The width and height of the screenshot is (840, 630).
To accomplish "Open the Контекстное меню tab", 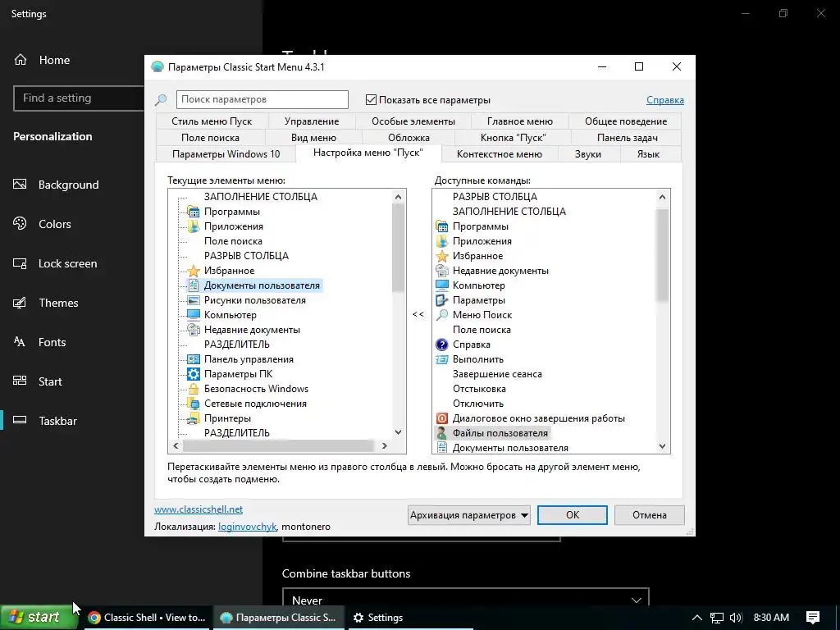I will point(500,154).
